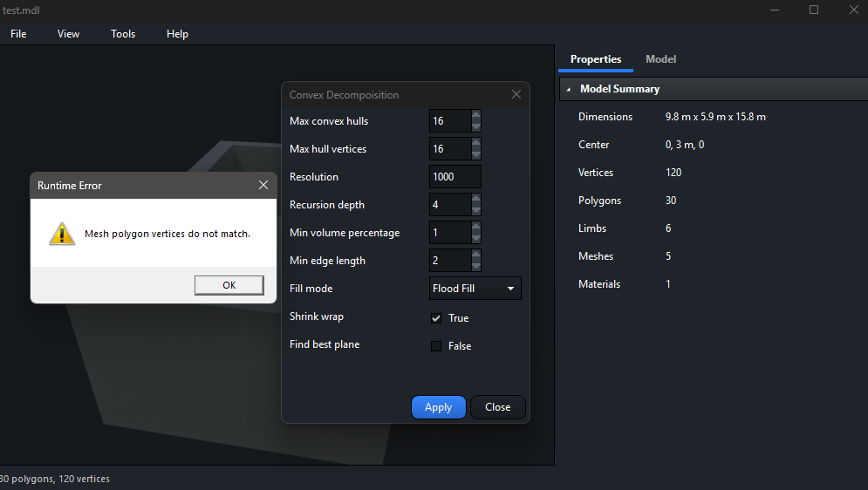
Task: Increase Min volume percentage value
Action: coord(476,227)
